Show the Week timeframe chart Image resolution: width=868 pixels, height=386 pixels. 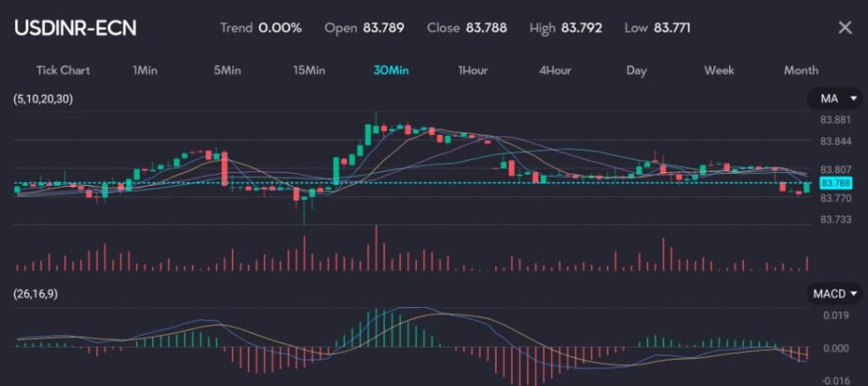coord(719,70)
